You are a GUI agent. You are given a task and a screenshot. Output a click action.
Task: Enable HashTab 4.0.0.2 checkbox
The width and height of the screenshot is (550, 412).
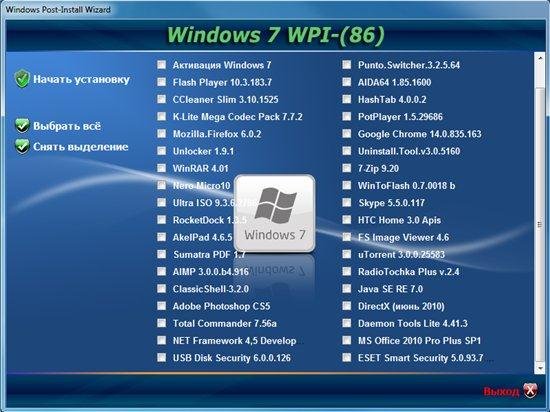347,99
